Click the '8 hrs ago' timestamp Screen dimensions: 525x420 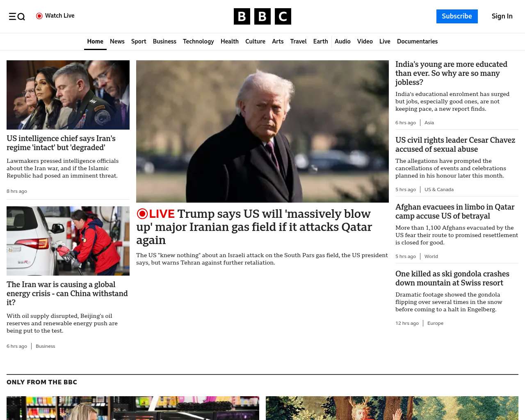tap(17, 191)
